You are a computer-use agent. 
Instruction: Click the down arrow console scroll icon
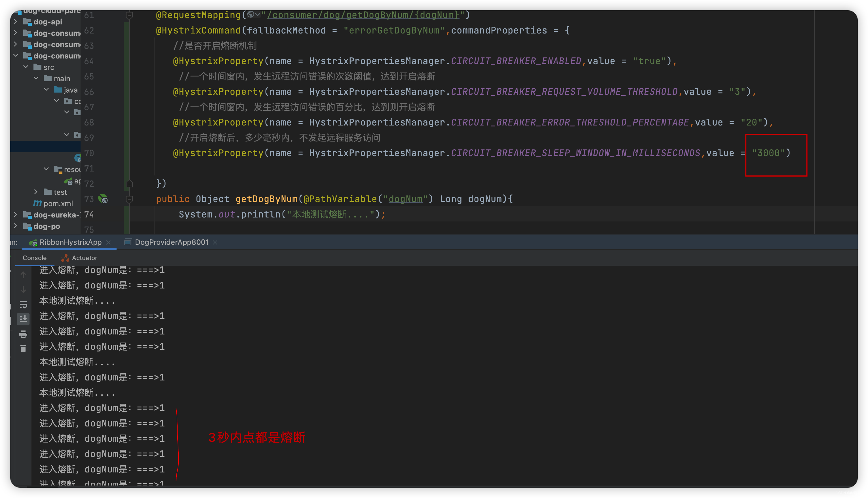pyautogui.click(x=23, y=290)
